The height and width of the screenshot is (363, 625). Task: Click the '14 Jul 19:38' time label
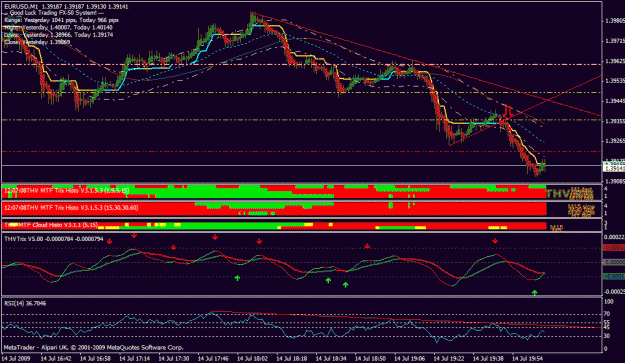point(488,358)
